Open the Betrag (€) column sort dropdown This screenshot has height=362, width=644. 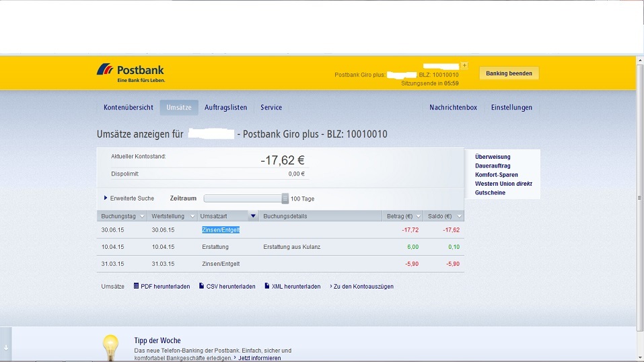point(418,216)
